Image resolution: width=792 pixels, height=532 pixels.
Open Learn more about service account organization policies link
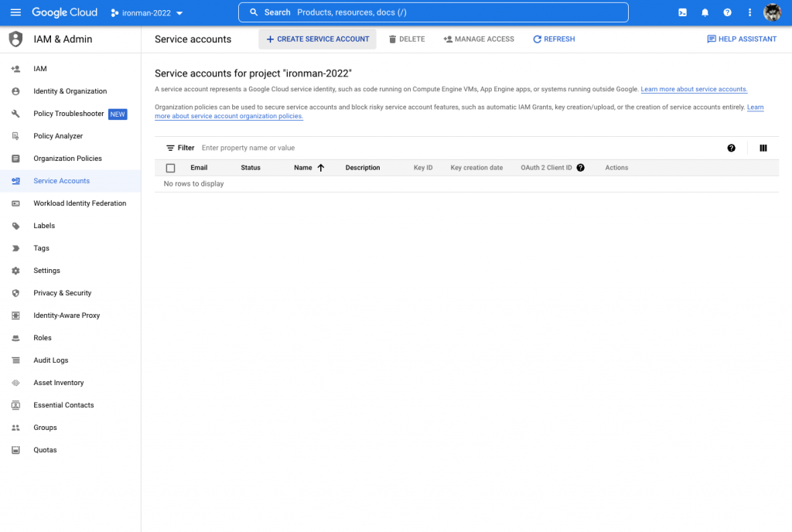(459, 111)
